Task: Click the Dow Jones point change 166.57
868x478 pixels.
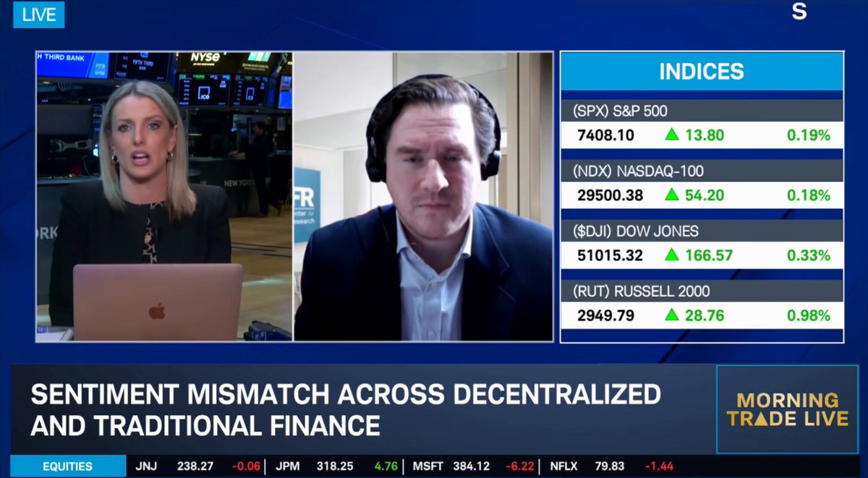Action: tap(708, 255)
